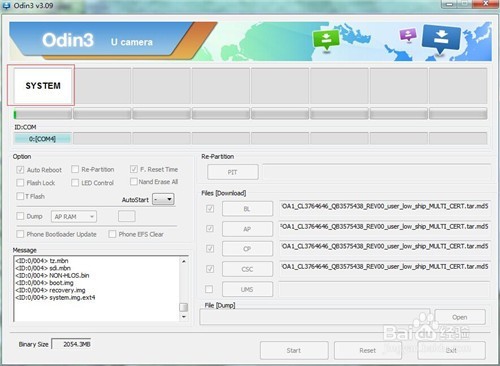Viewport: 500px width, 366px height.
Task: Click the message log scrollbar thumb
Action: pos(183,307)
